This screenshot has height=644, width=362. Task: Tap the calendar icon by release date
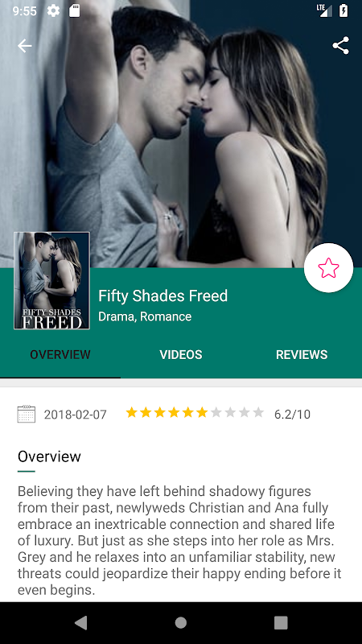27,414
